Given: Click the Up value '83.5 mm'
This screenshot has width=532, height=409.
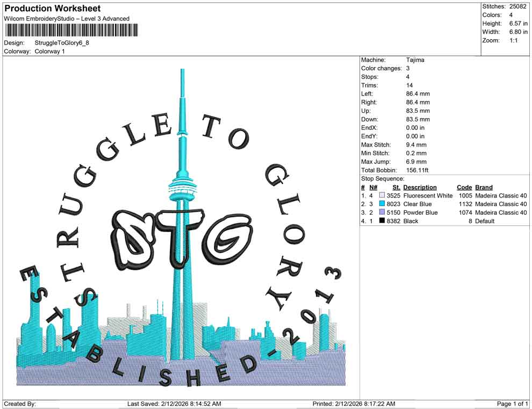Looking at the screenshot, I should tap(418, 111).
